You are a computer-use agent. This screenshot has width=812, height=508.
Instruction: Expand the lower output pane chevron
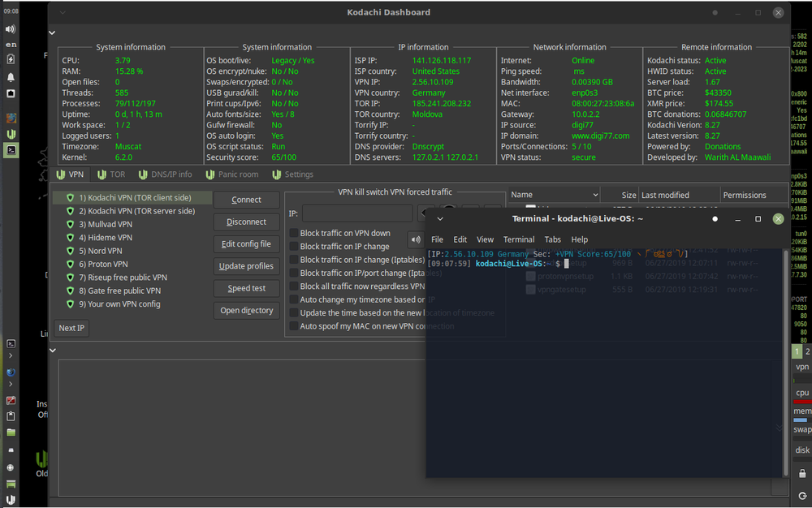tap(52, 350)
